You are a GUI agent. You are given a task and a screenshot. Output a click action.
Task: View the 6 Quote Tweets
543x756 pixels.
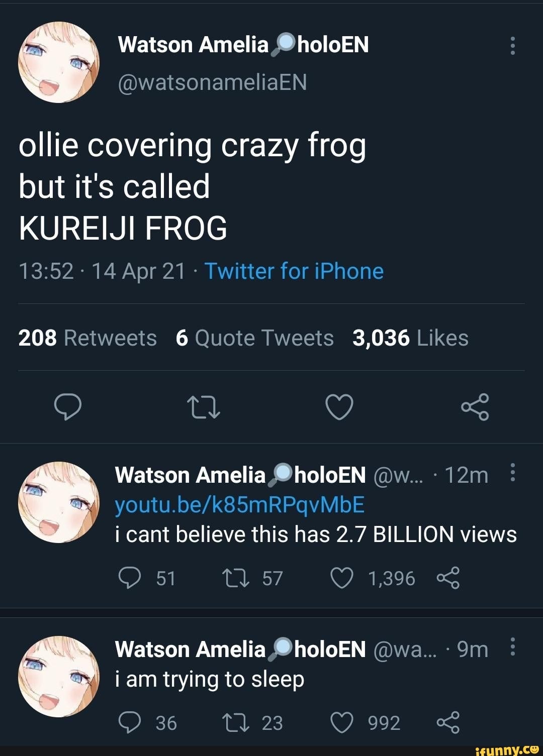click(255, 338)
